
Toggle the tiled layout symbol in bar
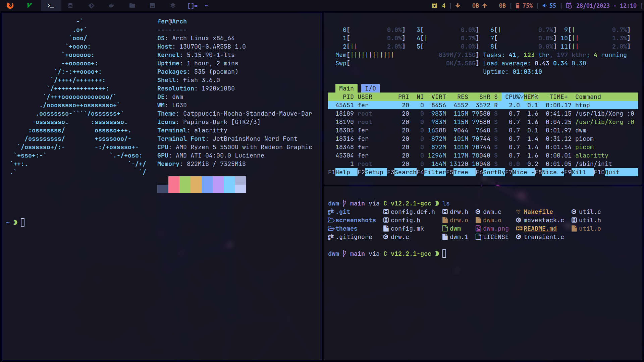(x=193, y=5)
